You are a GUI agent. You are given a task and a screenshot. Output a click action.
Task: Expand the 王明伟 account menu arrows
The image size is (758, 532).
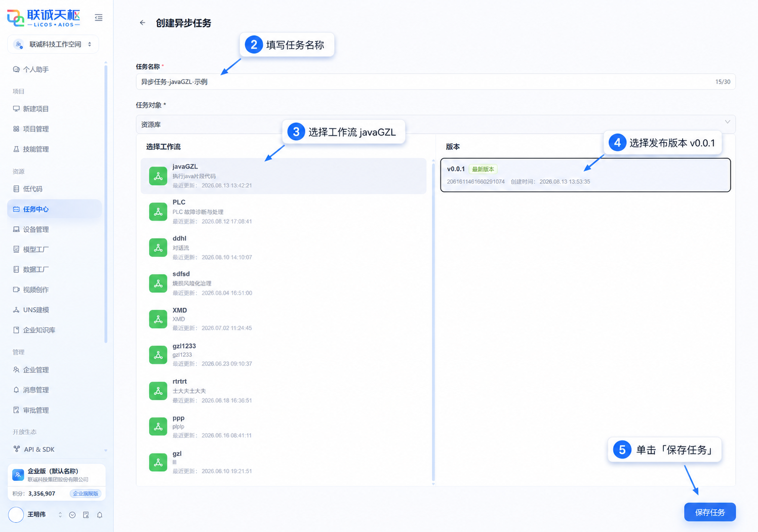click(x=60, y=515)
